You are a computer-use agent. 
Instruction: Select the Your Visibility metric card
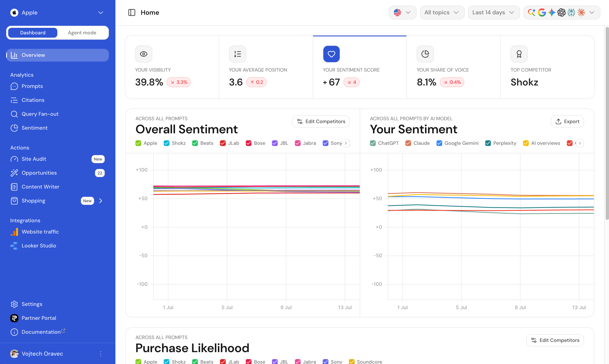(172, 67)
